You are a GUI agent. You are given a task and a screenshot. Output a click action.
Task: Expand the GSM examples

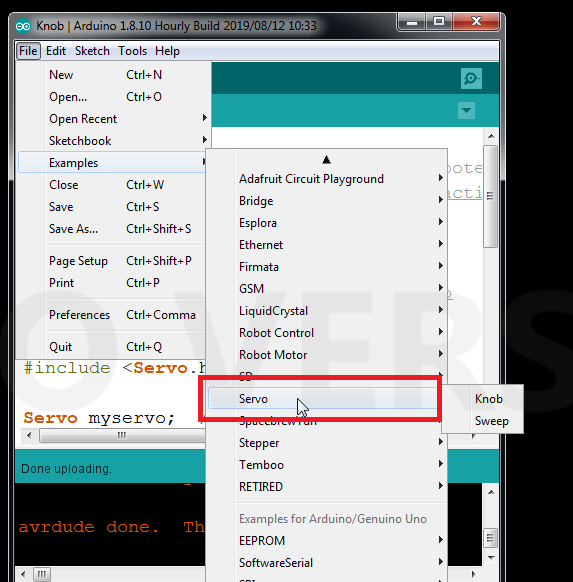point(327,289)
